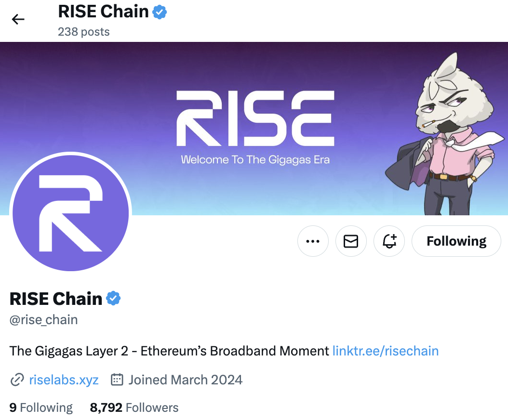The height and width of the screenshot is (420, 508).
Task: Turn on post notifications bell icon
Action: [389, 241]
